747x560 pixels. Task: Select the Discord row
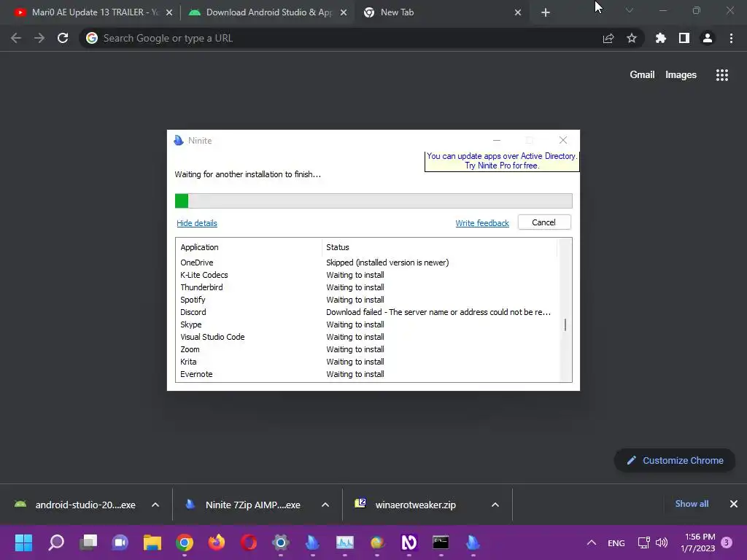(x=367, y=312)
